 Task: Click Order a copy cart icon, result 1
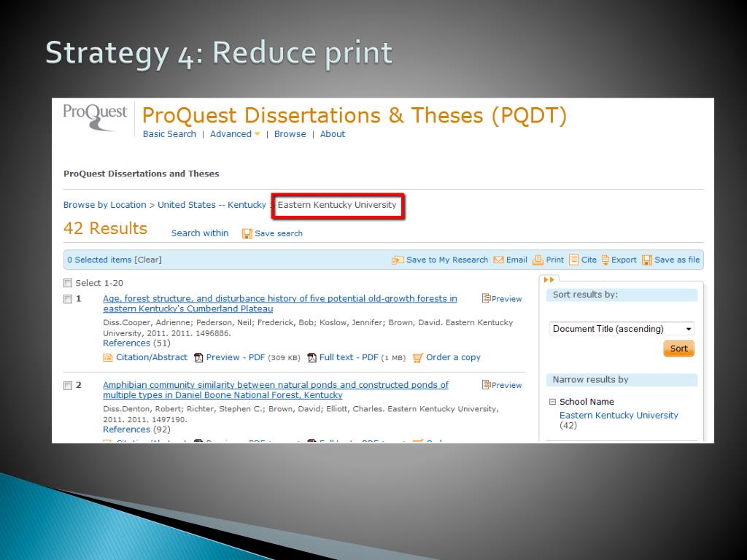[x=418, y=357]
